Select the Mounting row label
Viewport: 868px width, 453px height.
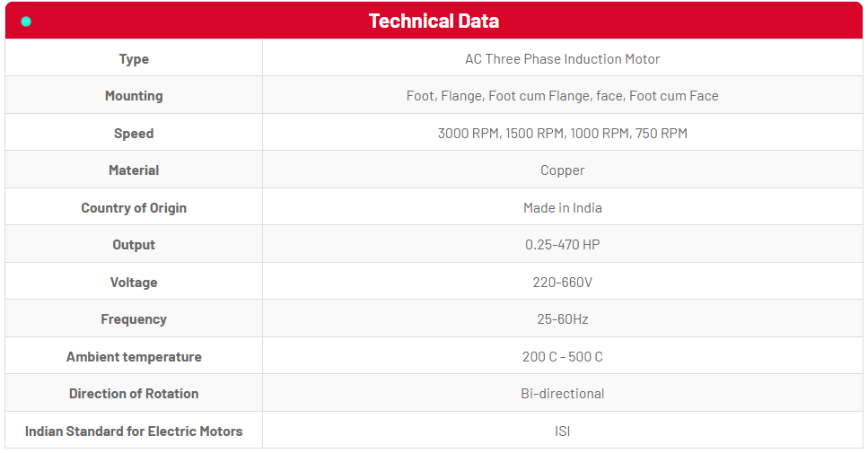point(134,96)
